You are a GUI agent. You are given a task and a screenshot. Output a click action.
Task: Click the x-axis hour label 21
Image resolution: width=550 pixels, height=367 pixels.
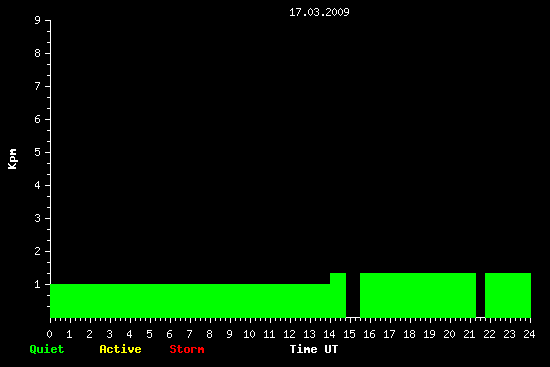[x=469, y=334]
